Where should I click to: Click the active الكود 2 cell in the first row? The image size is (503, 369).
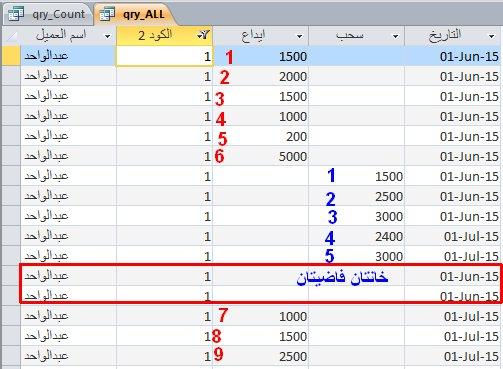[164, 56]
